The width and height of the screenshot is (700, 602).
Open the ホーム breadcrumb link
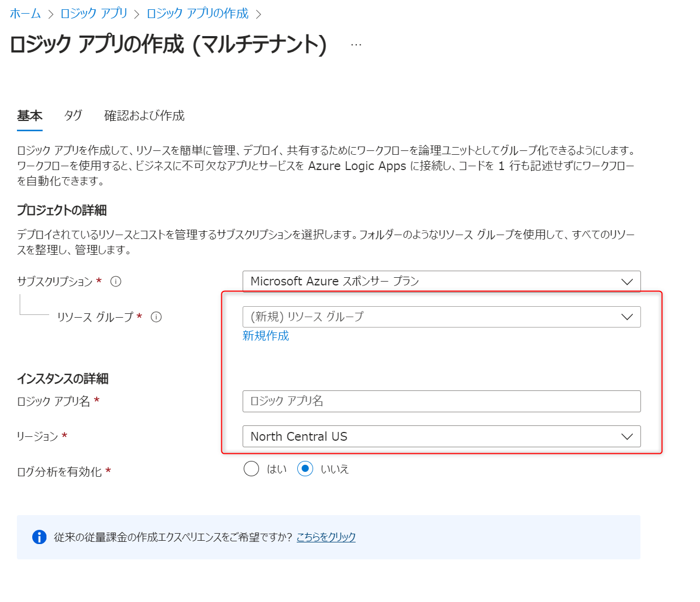[25, 14]
